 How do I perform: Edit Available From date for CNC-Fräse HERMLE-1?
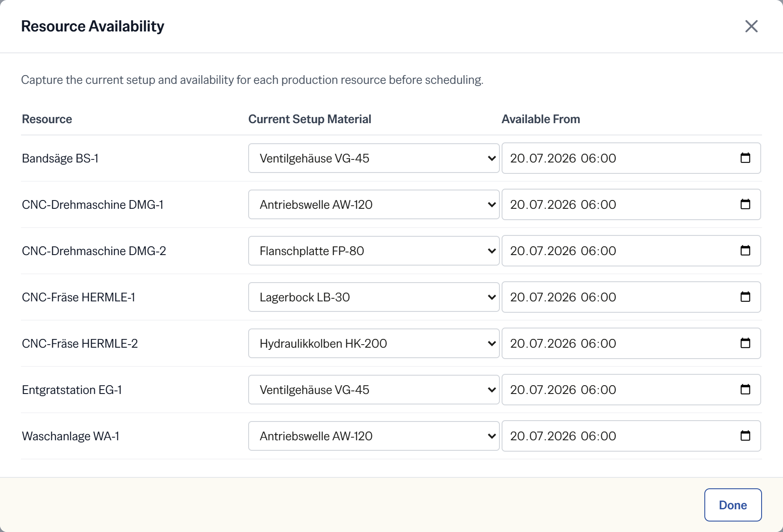click(x=631, y=297)
